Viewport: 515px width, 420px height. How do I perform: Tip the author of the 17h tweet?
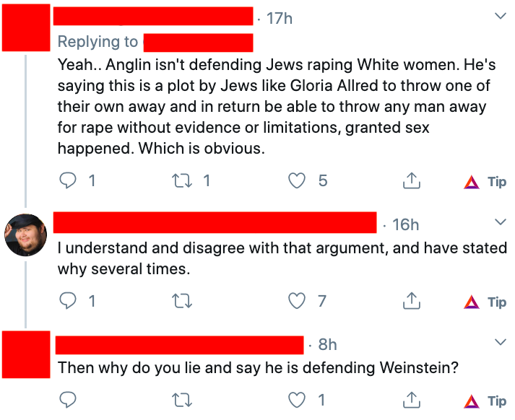pos(486,182)
